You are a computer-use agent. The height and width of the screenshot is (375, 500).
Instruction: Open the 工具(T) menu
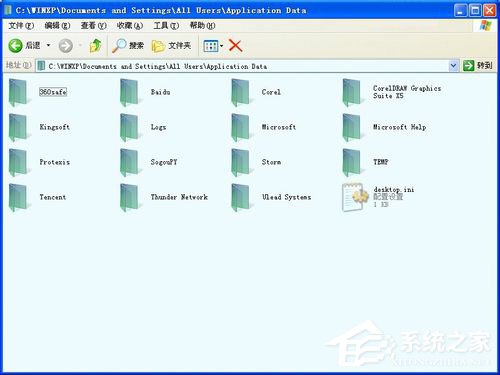pos(166,26)
